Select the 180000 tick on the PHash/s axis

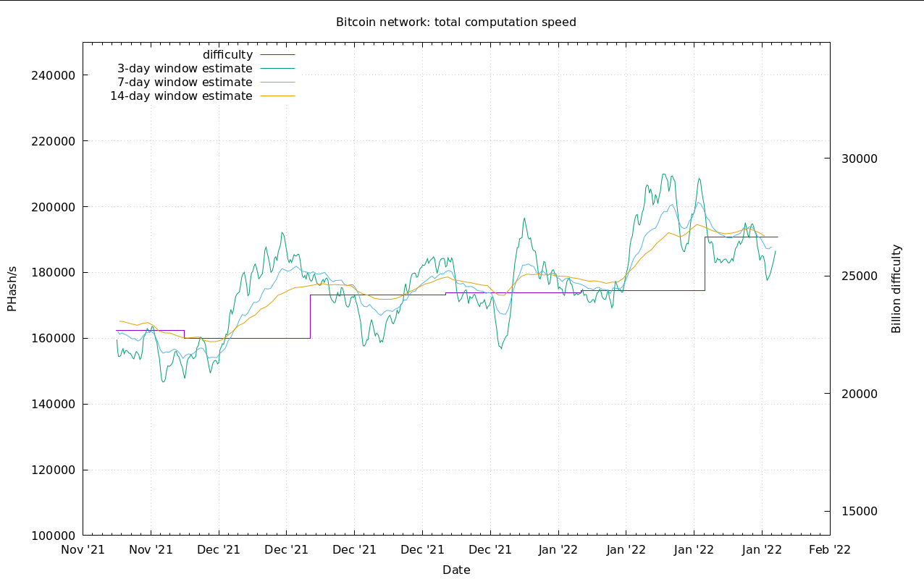pyautogui.click(x=55, y=273)
